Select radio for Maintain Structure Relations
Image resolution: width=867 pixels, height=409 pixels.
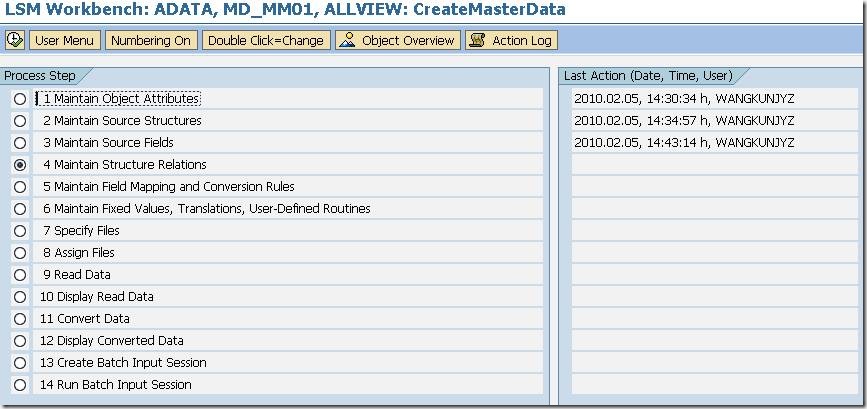tap(20, 165)
